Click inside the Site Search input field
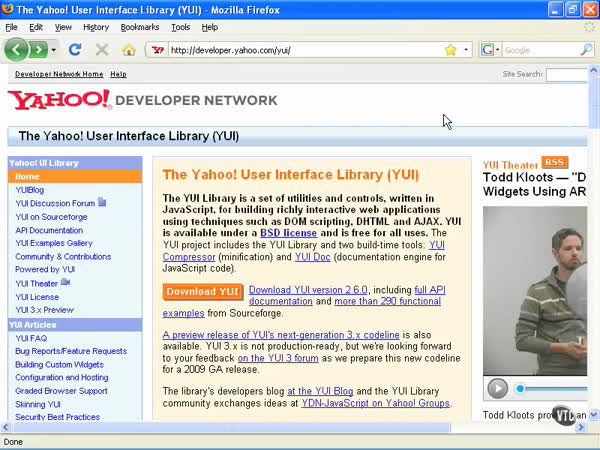The image size is (600, 450). pos(568,75)
